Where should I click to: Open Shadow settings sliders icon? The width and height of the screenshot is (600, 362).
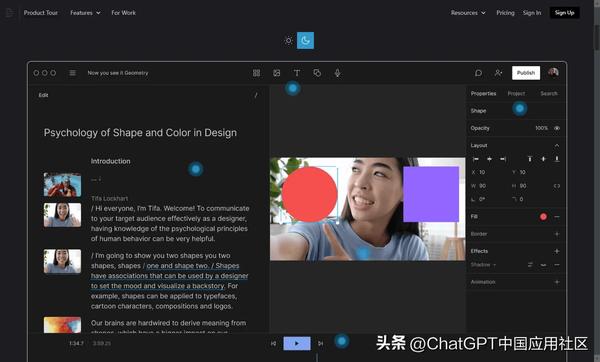click(x=530, y=265)
